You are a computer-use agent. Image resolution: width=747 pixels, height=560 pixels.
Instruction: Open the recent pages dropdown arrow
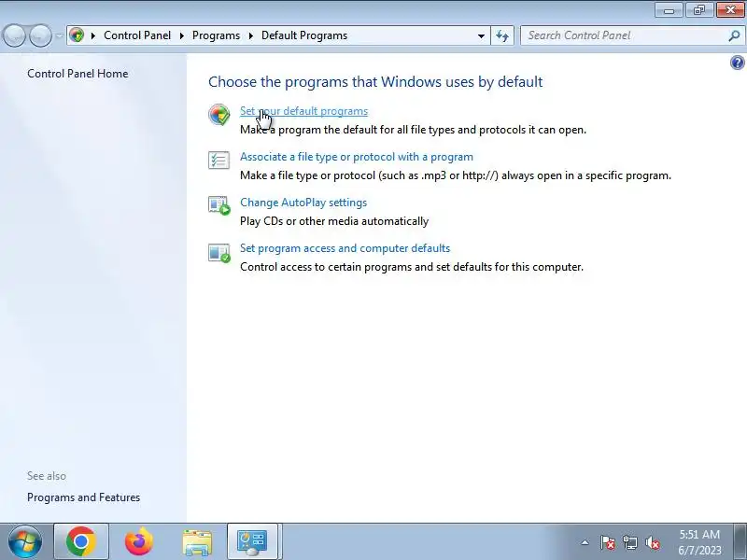[59, 35]
